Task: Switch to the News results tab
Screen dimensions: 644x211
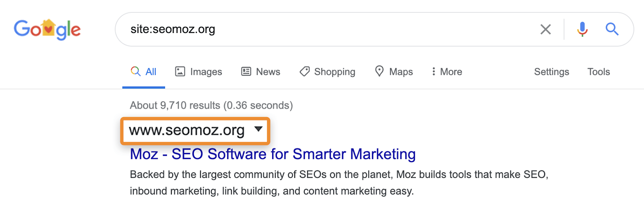Action: 268,72
